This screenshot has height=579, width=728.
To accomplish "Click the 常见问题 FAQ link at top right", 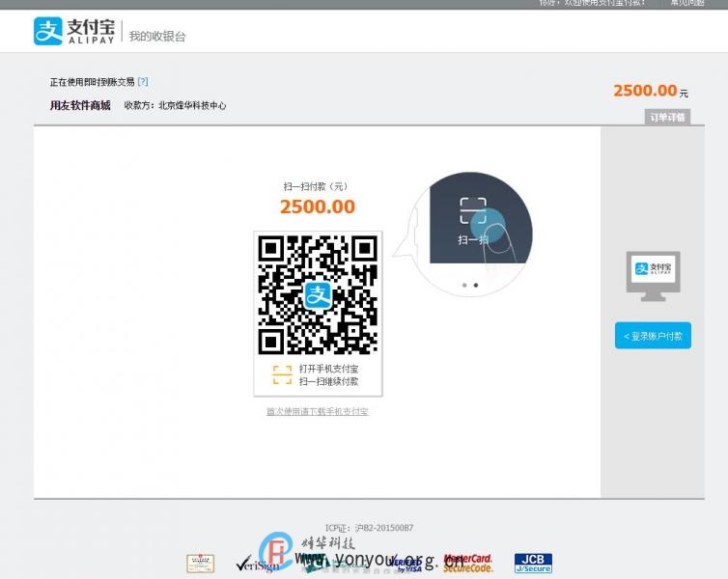I will 687,3.
